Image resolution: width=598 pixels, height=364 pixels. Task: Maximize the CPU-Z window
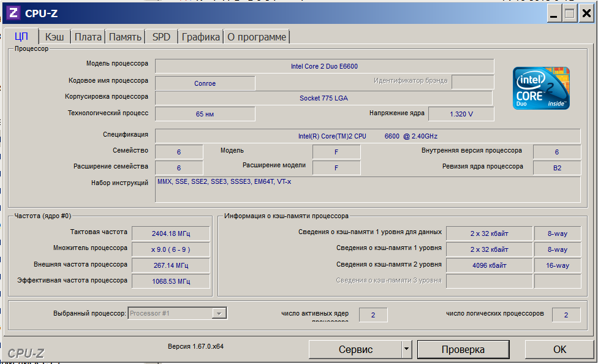(570, 13)
